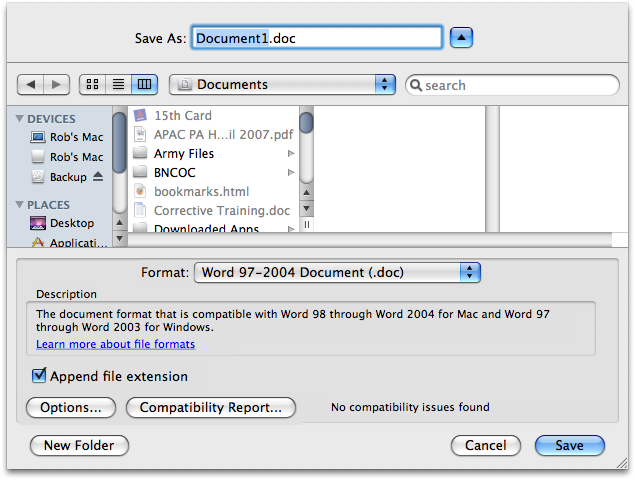Toggle the Append file extension checkbox
This screenshot has height=480, width=635.
tap(39, 375)
